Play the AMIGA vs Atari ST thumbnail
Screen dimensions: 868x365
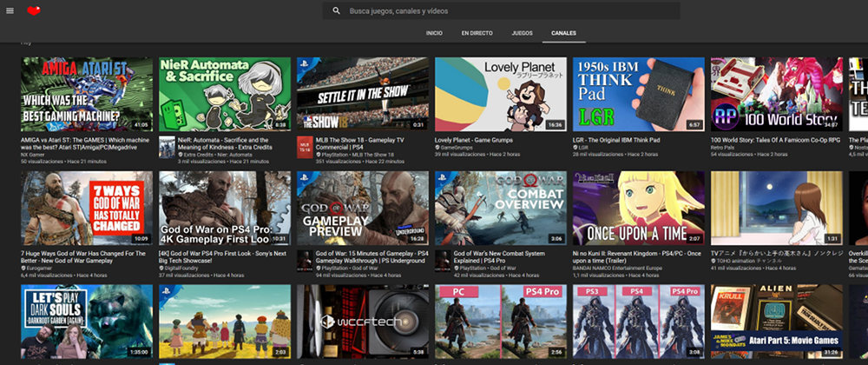[87, 94]
